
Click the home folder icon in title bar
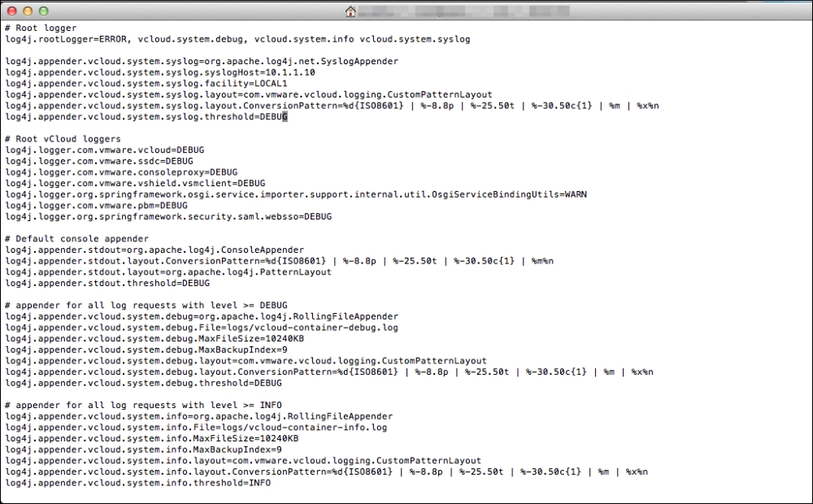tap(350, 11)
